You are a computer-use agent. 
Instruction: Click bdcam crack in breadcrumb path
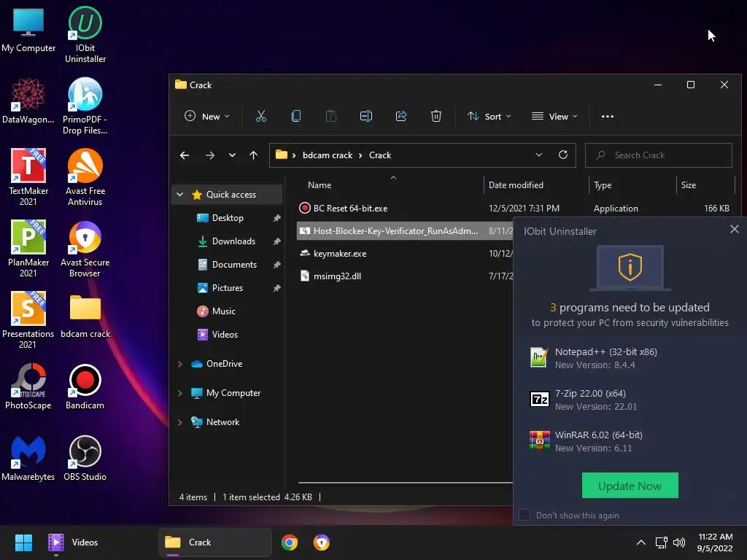click(328, 155)
